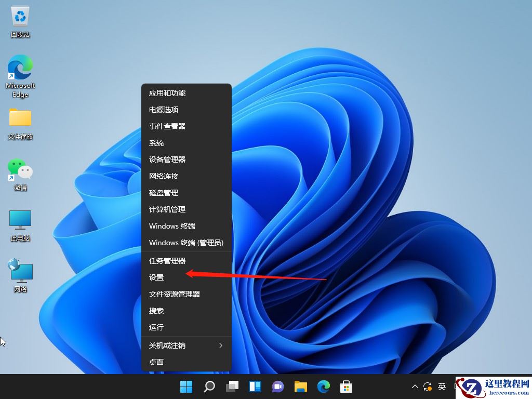Open Microsoft Store from the taskbar
This screenshot has width=532, height=399.
click(347, 387)
